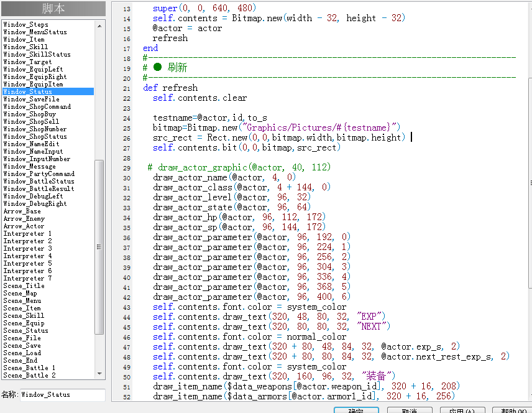The height and width of the screenshot is (413, 532).
Task: Click the script list scrollbar thumb
Action: [x=99, y=247]
